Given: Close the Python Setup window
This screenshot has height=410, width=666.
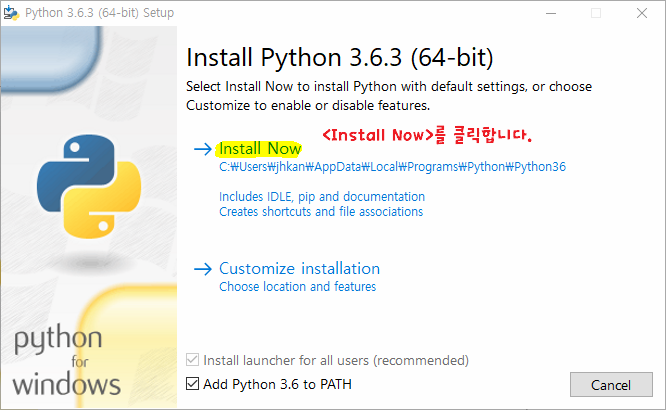Looking at the screenshot, I should point(642,13).
